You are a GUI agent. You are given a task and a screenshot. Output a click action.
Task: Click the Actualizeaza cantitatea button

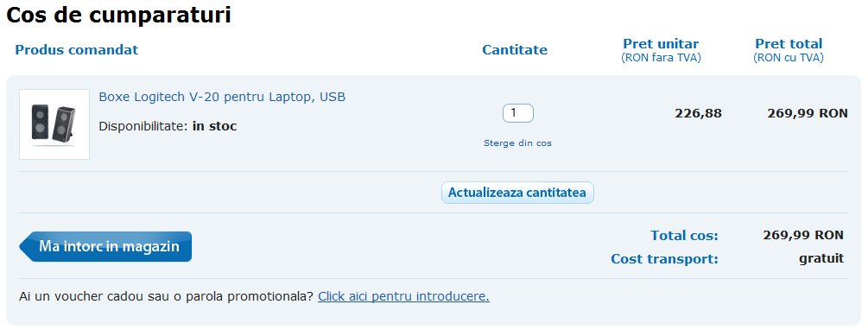pos(517,193)
